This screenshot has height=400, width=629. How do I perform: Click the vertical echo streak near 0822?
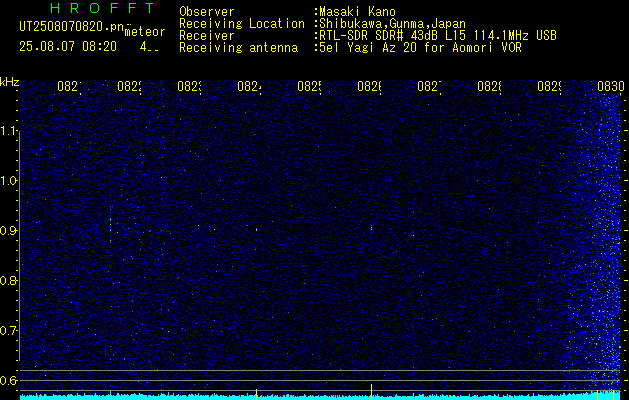[x=110, y=225]
